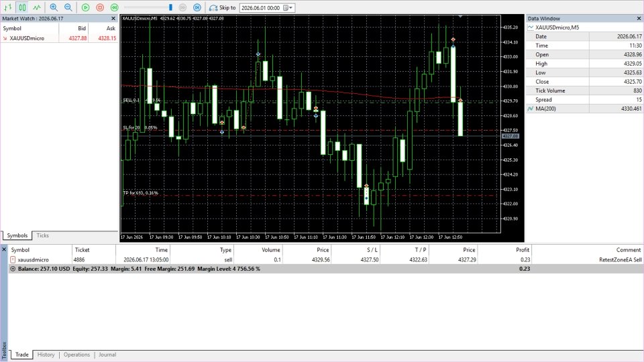Click the current price tag 4327.08 on price axis
The height and width of the screenshot is (362, 644).
pyautogui.click(x=510, y=136)
